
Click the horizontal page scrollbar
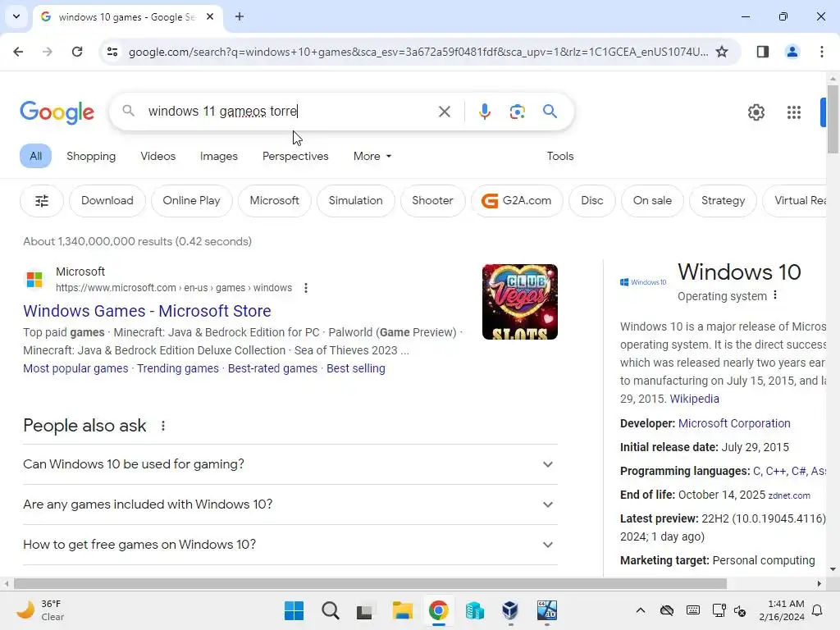pyautogui.click(x=370, y=583)
